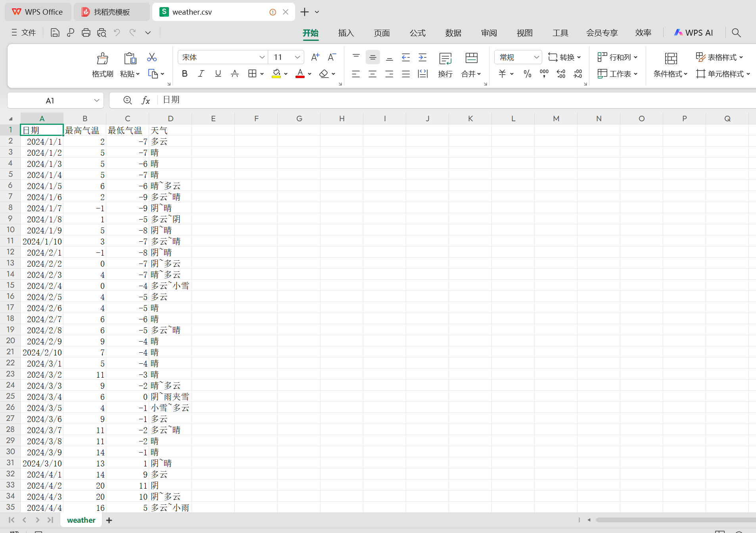
Task: Open the Page (页面) ribbon tab
Action: pos(382,33)
